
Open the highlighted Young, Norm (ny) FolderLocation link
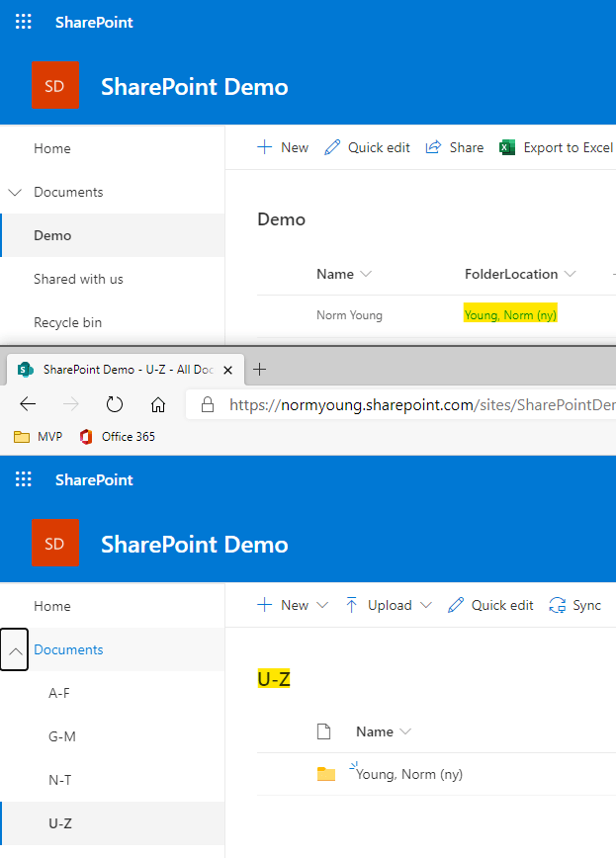510,315
